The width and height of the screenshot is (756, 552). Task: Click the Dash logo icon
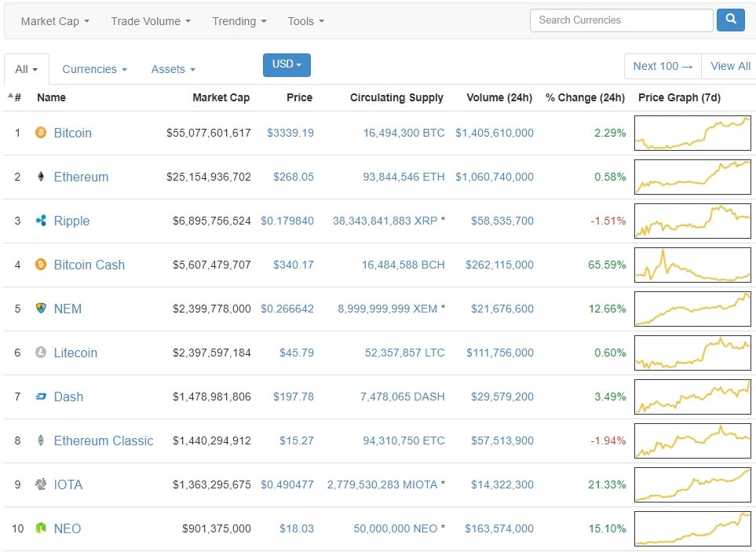[41, 397]
